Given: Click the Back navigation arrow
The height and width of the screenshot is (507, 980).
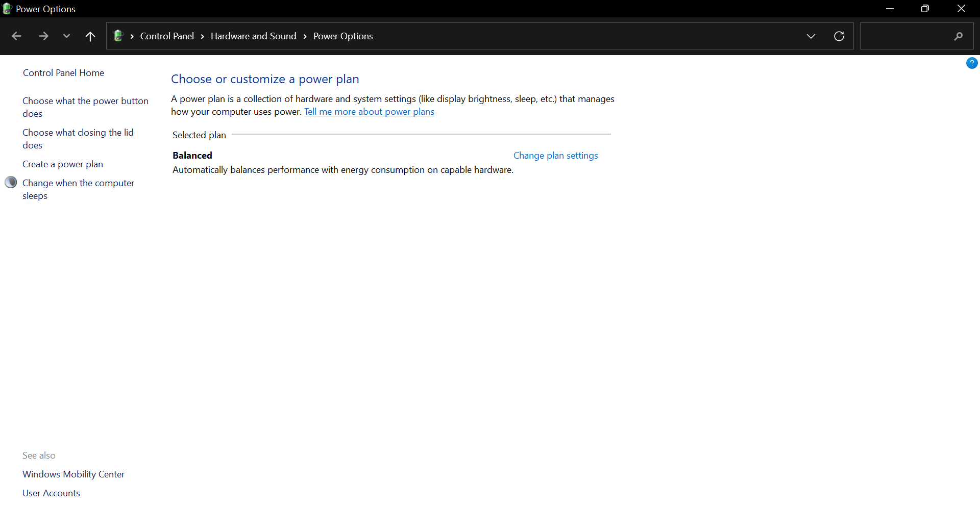Looking at the screenshot, I should pos(17,36).
